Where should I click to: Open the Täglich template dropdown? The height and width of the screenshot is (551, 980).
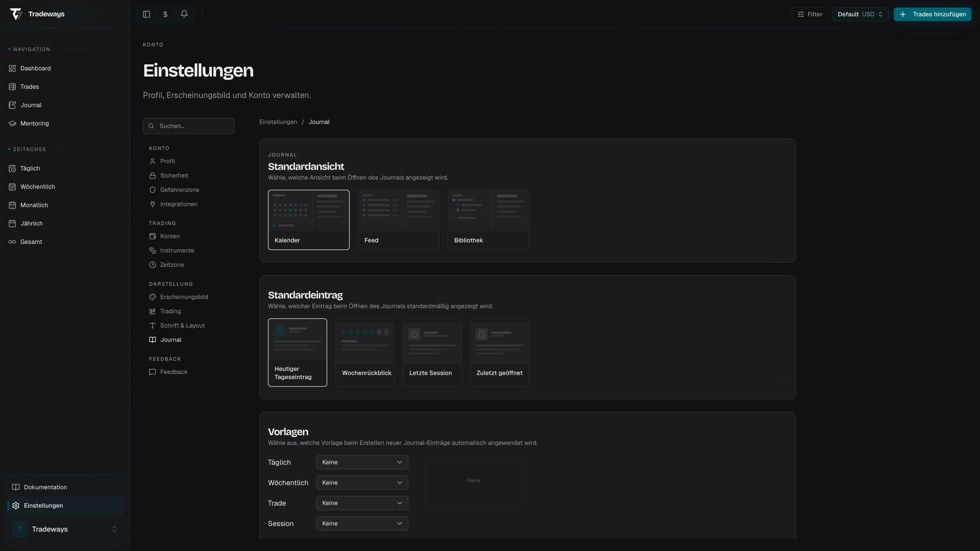pos(362,462)
